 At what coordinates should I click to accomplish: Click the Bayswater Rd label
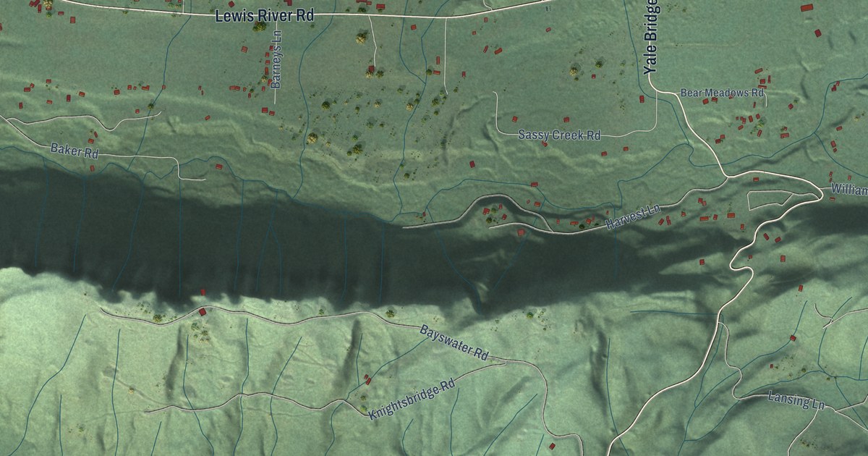(454, 342)
